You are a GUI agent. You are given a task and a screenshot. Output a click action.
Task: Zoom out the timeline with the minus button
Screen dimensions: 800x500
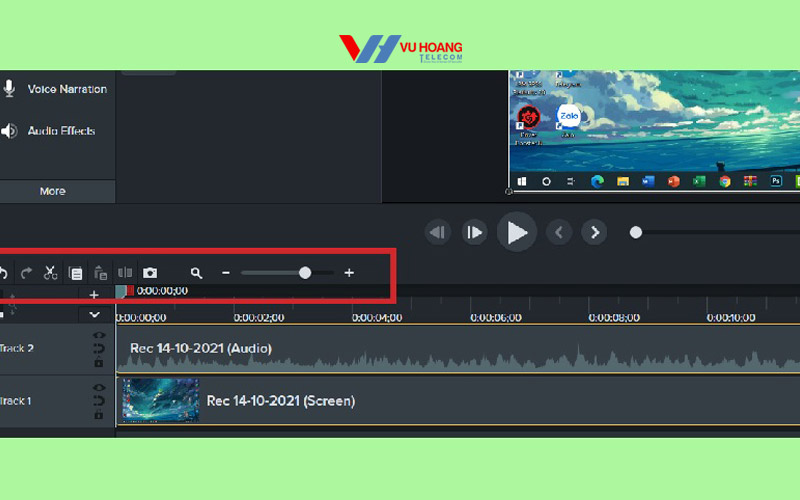[x=226, y=273]
